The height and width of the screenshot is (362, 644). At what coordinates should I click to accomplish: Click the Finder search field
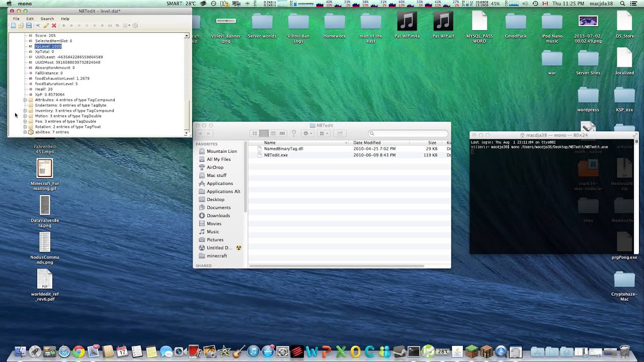(x=408, y=133)
